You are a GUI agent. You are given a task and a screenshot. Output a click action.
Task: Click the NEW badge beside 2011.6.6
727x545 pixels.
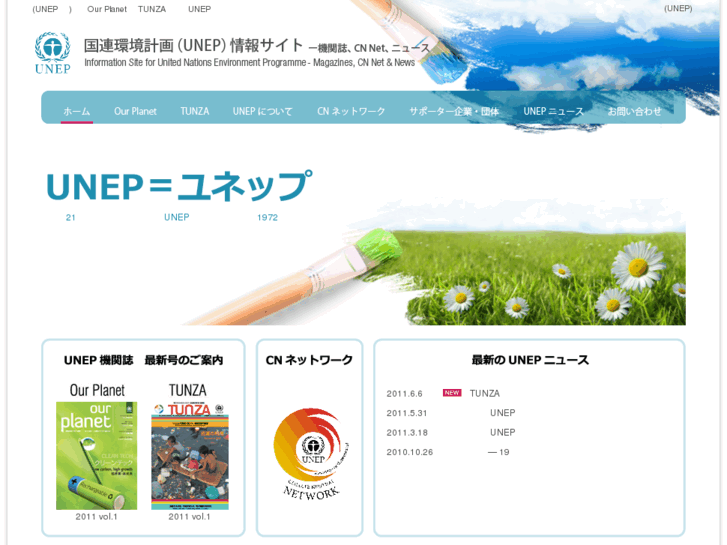coord(452,393)
